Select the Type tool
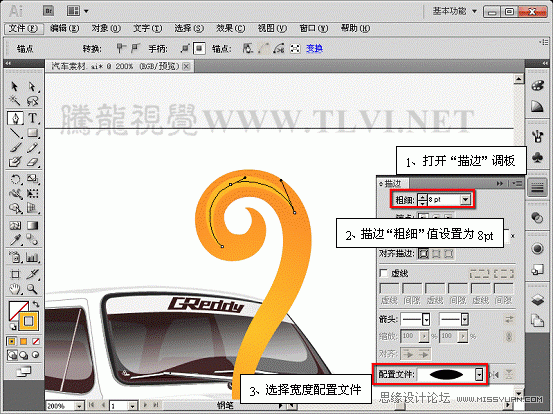 point(32,118)
